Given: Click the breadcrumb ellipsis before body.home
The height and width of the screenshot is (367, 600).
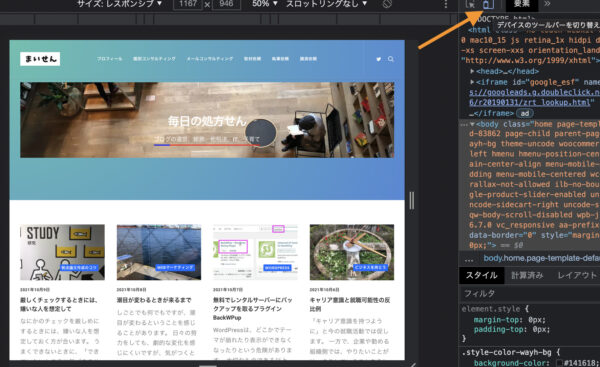Looking at the screenshot, I should click(469, 259).
